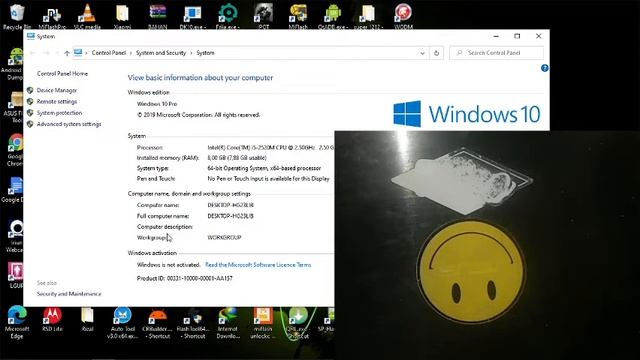Minimize the System window

(x=496, y=36)
